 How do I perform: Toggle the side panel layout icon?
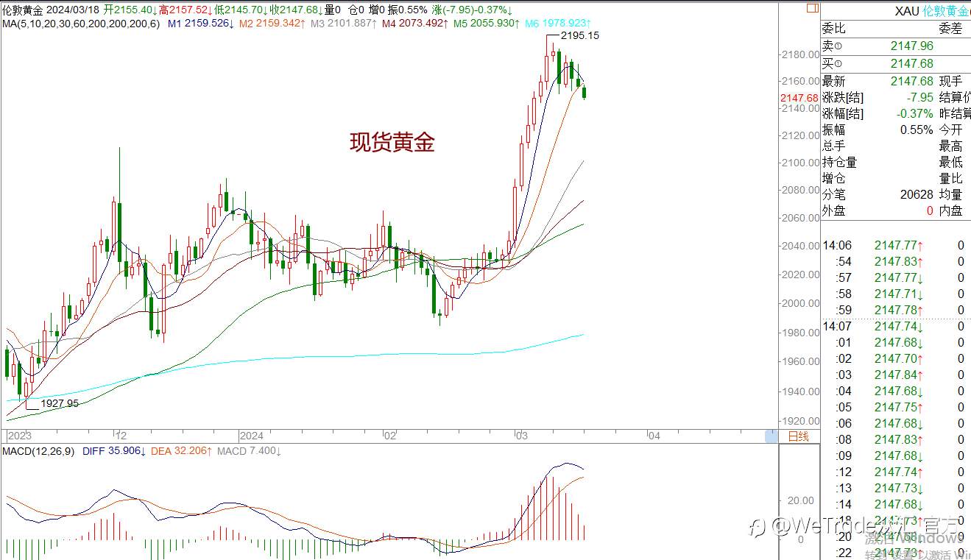[x=812, y=9]
